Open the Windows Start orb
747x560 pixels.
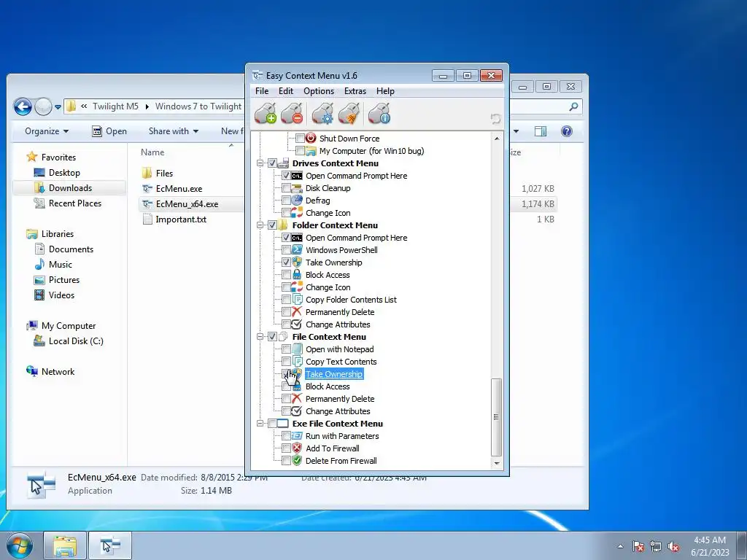20,545
